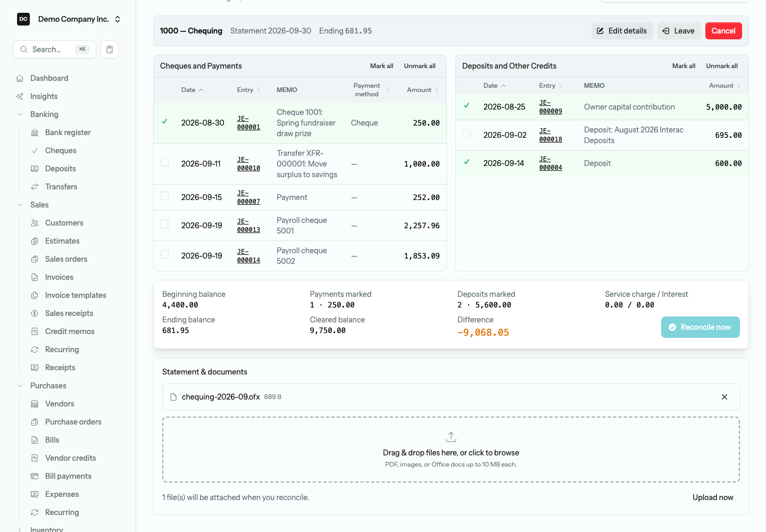This screenshot has height=532, width=766.
Task: Open the Demo Company Inc. switcher
Action: click(x=69, y=19)
